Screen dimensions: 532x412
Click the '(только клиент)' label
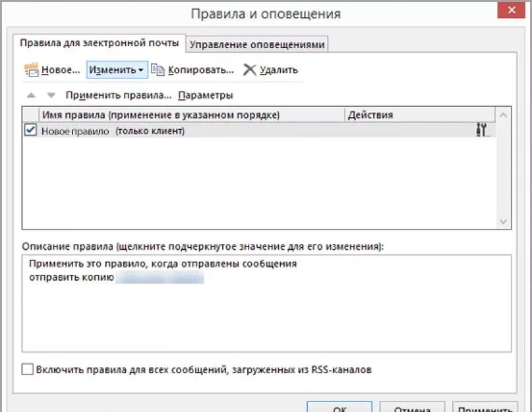click(150, 131)
